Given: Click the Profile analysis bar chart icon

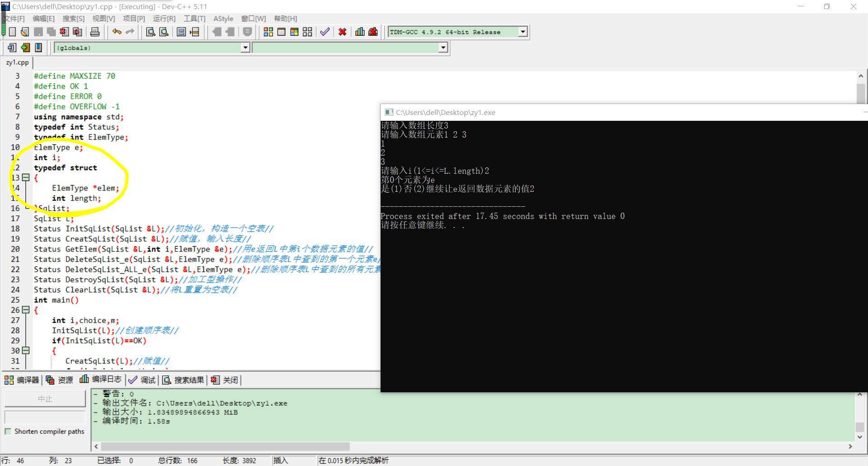Looking at the screenshot, I should pyautogui.click(x=360, y=32).
